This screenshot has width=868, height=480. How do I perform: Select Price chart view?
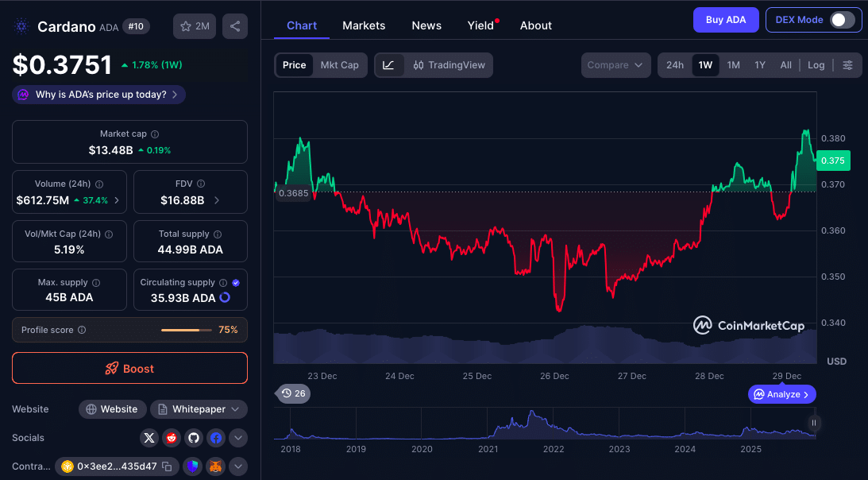(x=295, y=65)
